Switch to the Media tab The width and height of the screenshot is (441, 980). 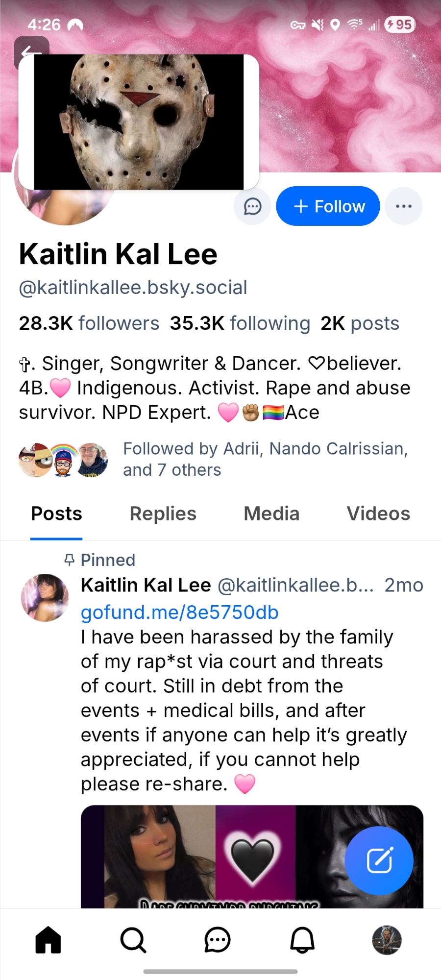[271, 514]
